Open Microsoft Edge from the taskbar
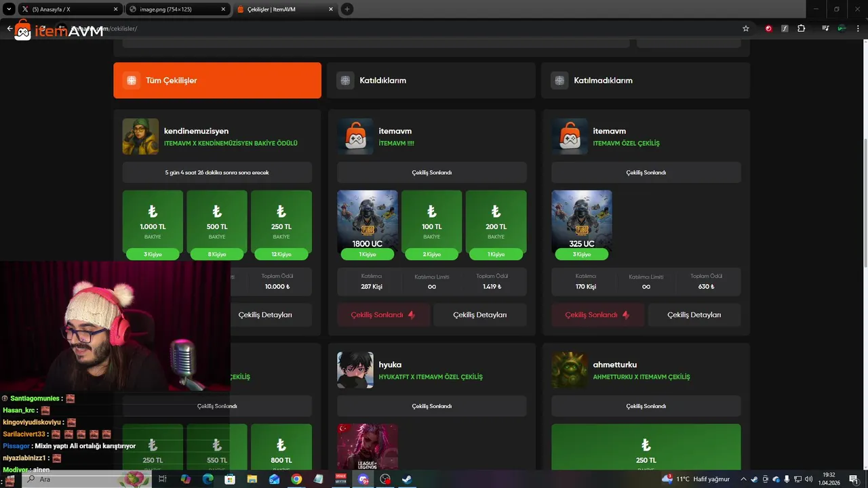The width and height of the screenshot is (868, 488). click(x=208, y=479)
